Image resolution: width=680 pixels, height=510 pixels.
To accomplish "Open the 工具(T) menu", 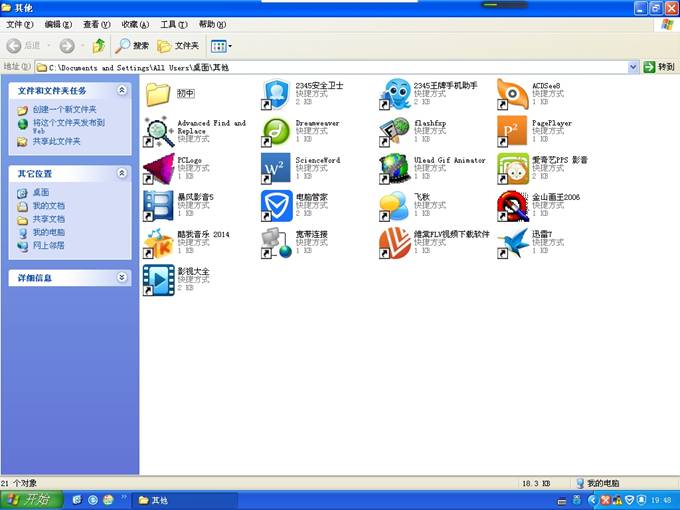I will pos(173,24).
